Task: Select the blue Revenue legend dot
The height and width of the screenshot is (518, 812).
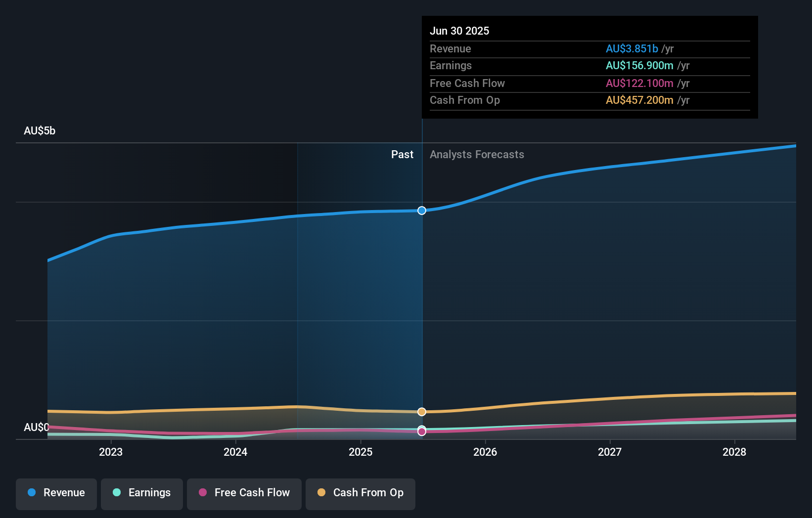Action: (x=31, y=493)
